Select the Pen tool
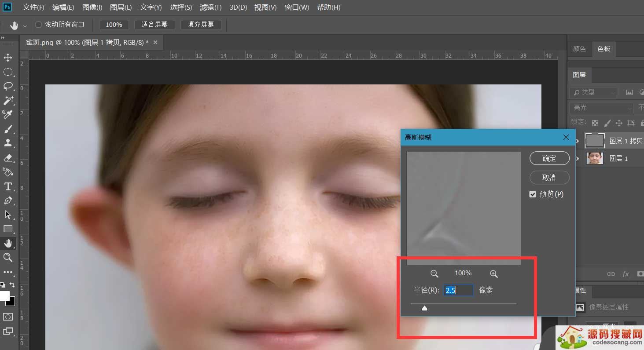The width and height of the screenshot is (644, 350). (8, 201)
